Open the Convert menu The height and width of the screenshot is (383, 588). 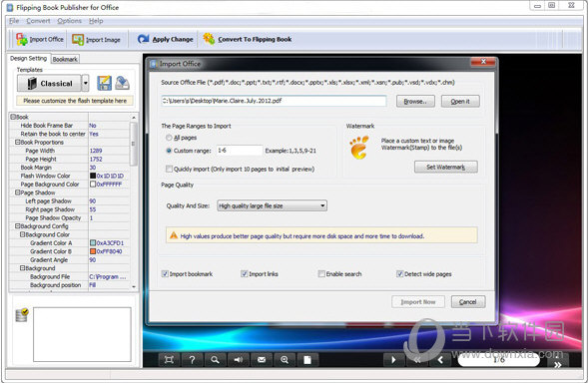click(x=38, y=21)
